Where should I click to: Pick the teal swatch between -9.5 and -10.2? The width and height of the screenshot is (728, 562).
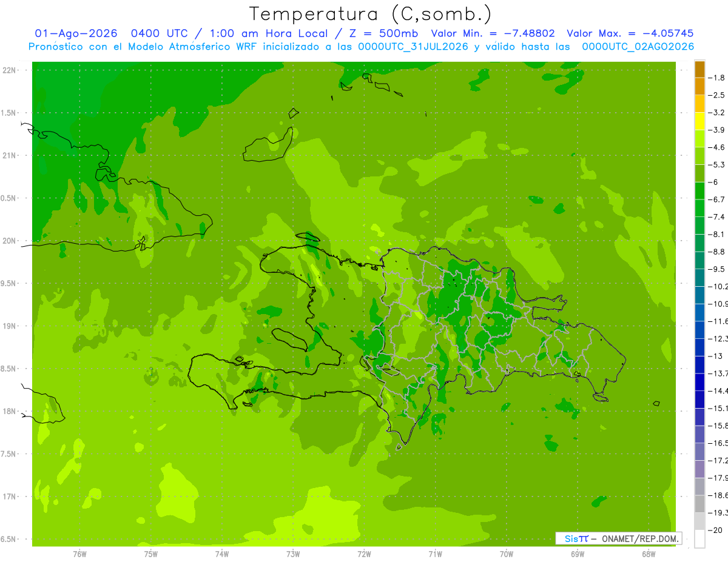[x=699, y=278]
